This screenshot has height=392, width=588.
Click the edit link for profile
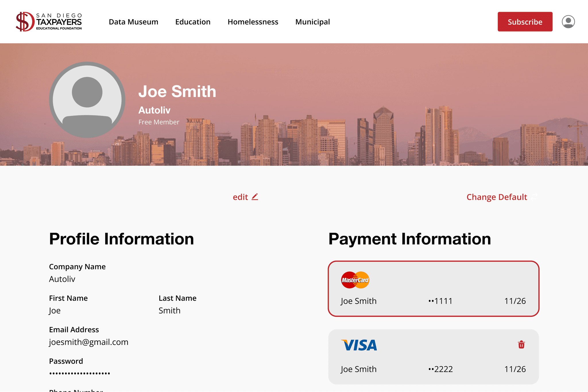tap(240, 197)
